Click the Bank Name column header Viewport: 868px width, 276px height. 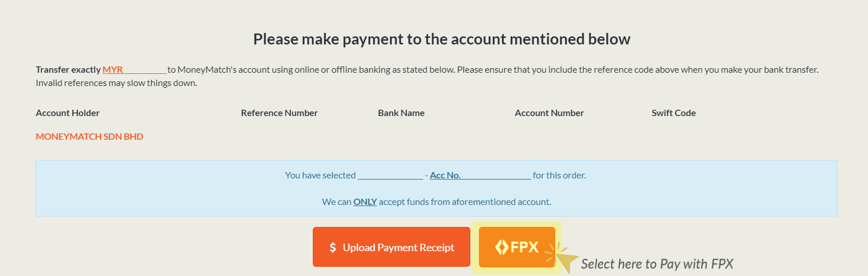(401, 113)
